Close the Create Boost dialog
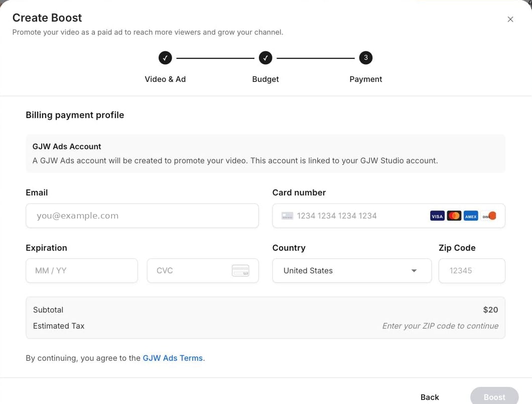532x404 pixels. click(x=510, y=20)
